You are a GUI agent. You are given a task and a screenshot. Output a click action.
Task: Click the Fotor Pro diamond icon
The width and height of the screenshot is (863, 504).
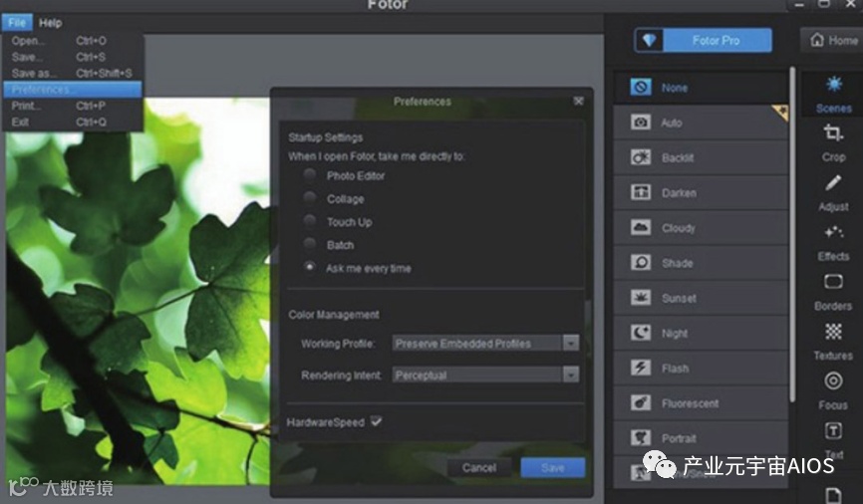pos(650,41)
